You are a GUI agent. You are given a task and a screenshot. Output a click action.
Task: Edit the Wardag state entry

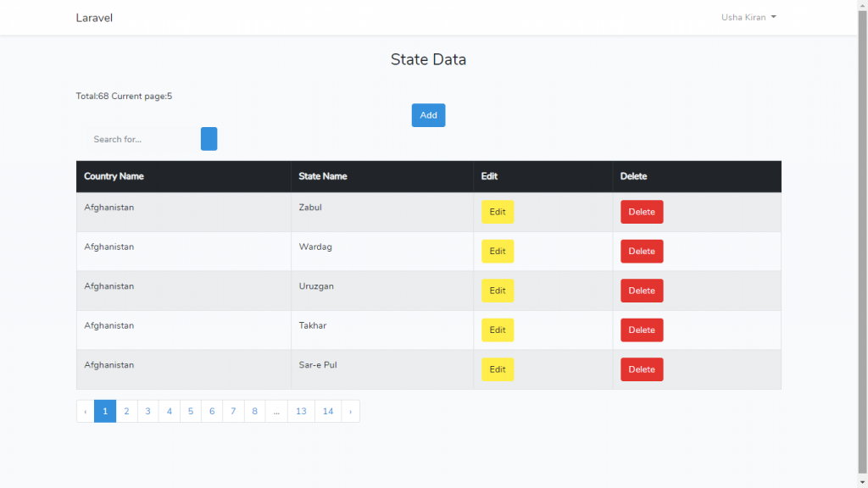click(498, 252)
